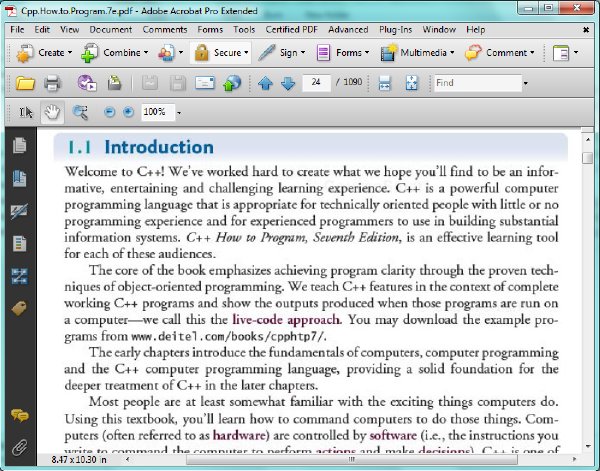
Task: Click the globe upload icon
Action: [232, 83]
